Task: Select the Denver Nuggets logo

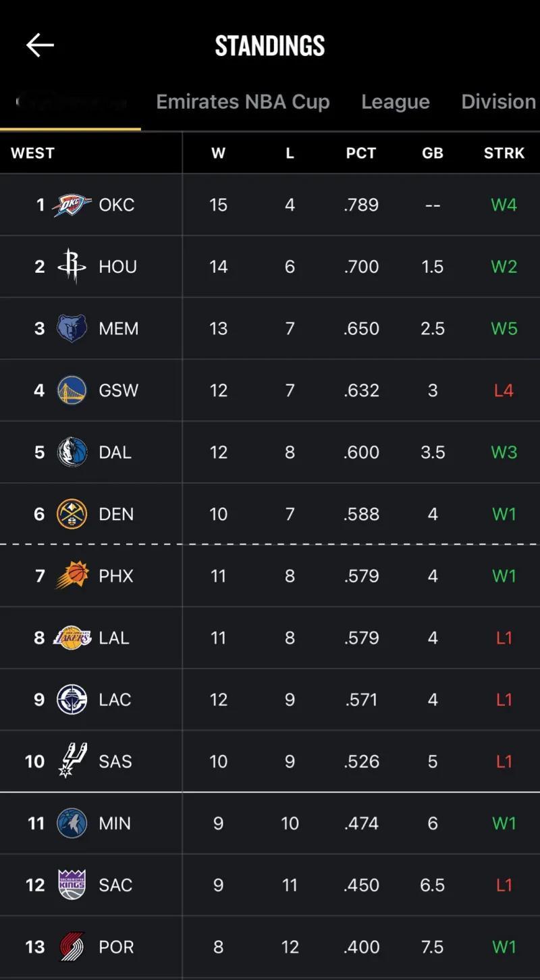Action: pyautogui.click(x=72, y=514)
